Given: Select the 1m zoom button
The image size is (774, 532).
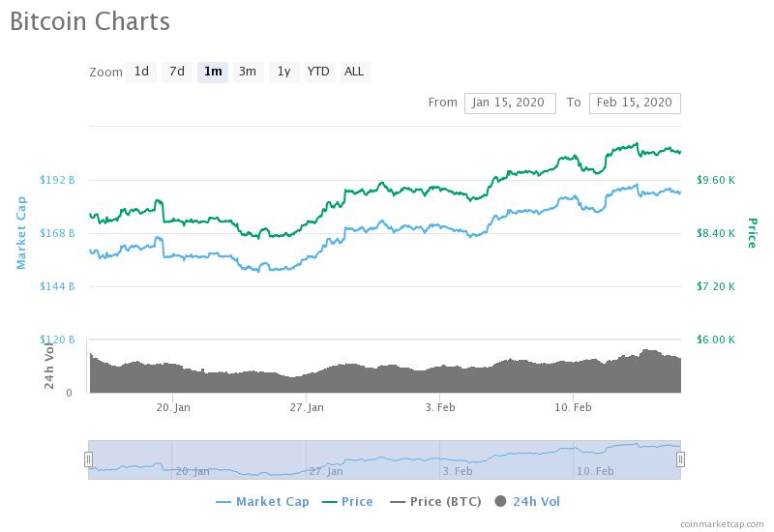Looking at the screenshot, I should click(213, 72).
